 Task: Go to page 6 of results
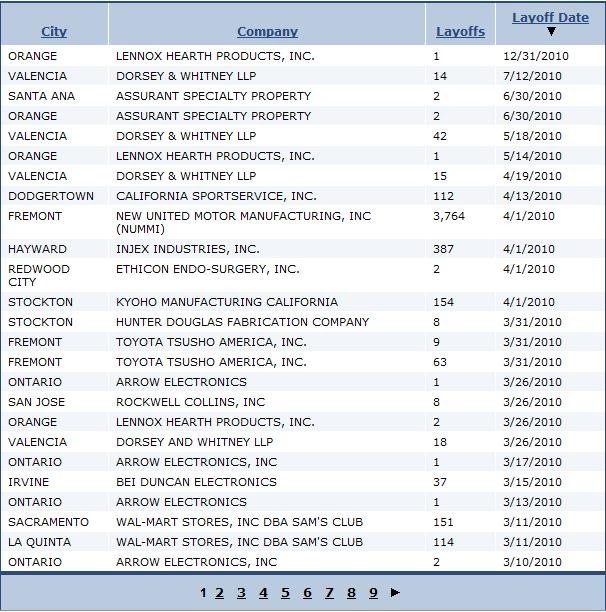tap(307, 592)
